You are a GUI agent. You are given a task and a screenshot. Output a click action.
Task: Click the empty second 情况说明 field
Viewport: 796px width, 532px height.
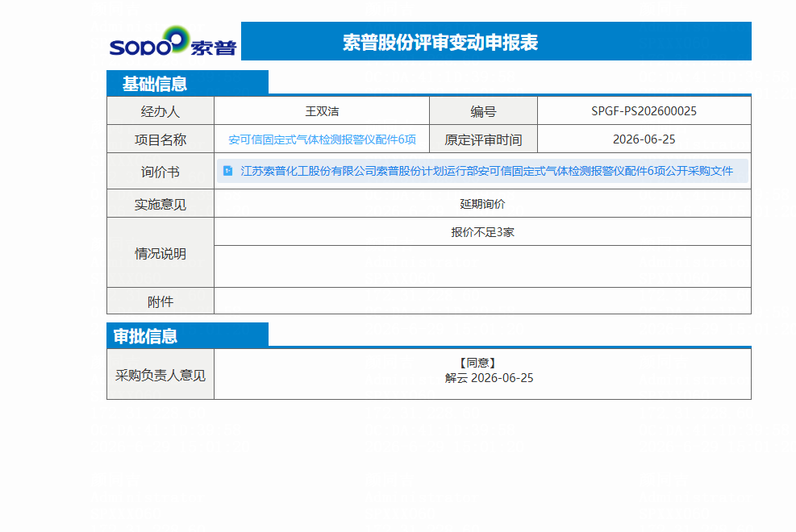482,267
